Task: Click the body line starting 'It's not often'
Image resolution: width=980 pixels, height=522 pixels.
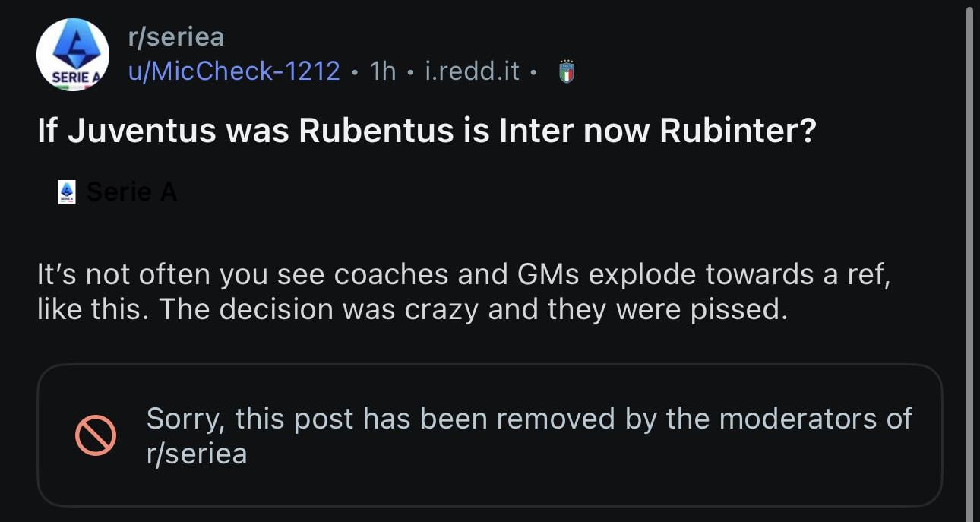Action: click(463, 274)
